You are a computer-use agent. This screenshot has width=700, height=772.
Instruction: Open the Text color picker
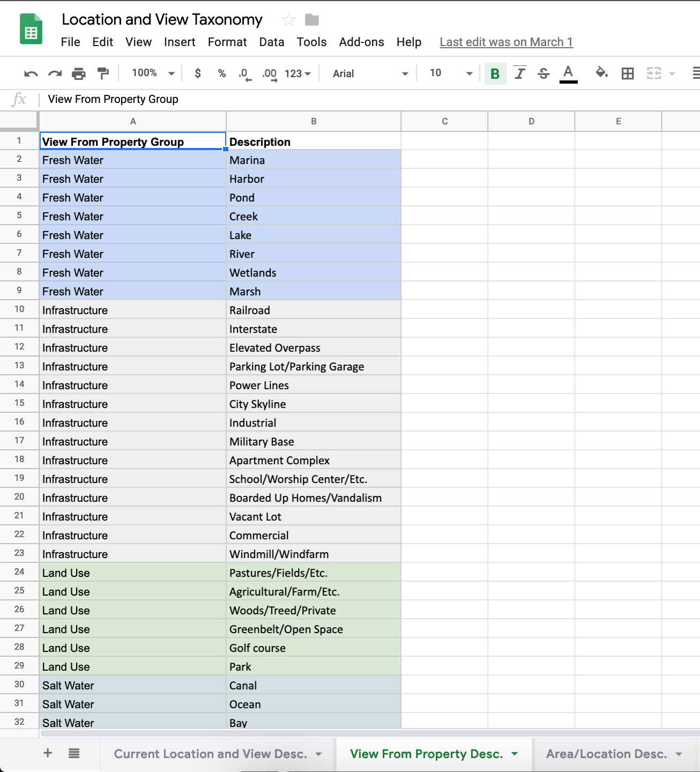pos(568,73)
